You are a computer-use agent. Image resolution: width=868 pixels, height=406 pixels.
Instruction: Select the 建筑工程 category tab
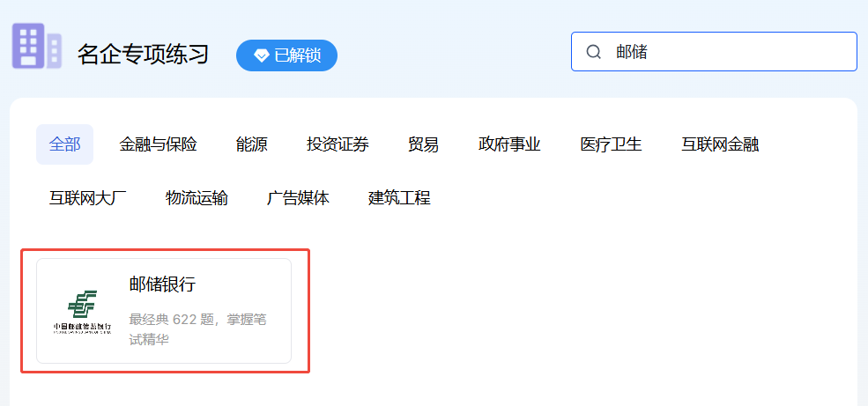tap(399, 198)
